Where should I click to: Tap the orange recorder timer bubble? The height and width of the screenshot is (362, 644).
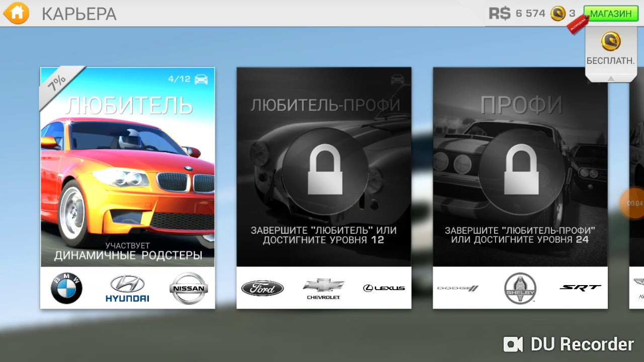click(x=633, y=203)
